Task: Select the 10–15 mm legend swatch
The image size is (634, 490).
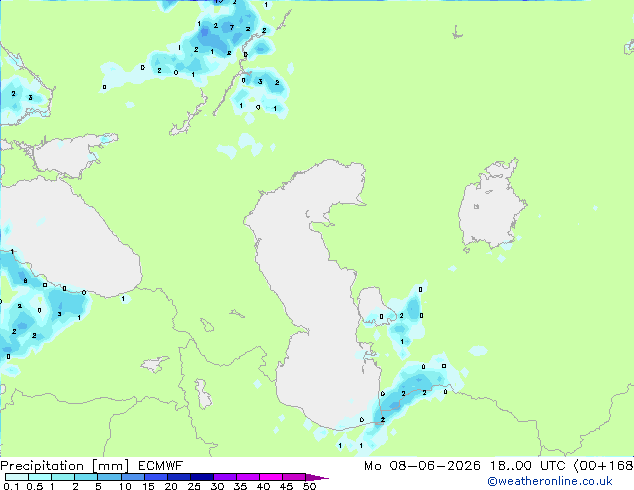Action: click(132, 477)
